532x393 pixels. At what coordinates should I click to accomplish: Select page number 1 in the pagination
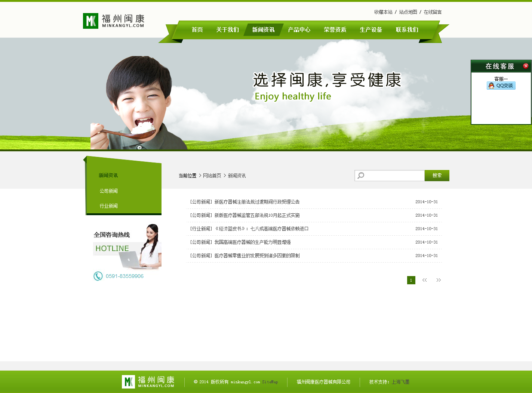[411, 280]
